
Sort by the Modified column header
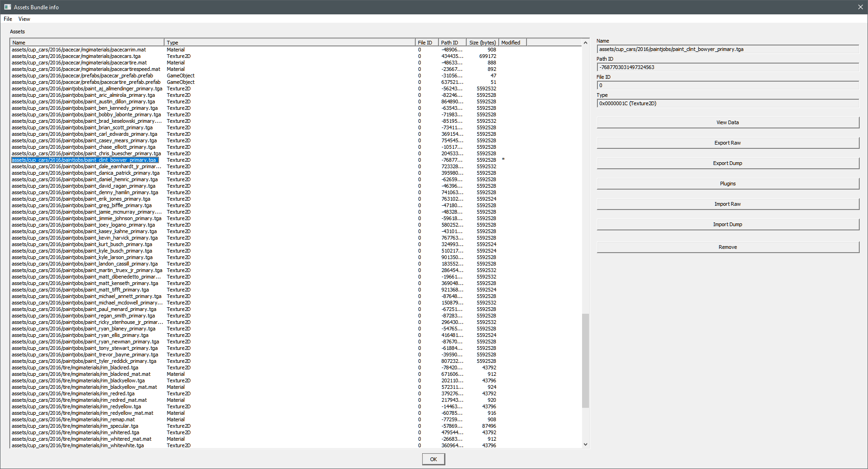(x=513, y=43)
